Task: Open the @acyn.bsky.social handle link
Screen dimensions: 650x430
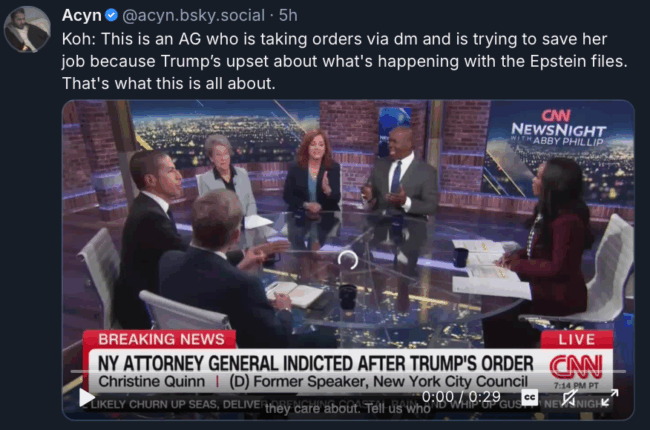Action: (x=193, y=15)
